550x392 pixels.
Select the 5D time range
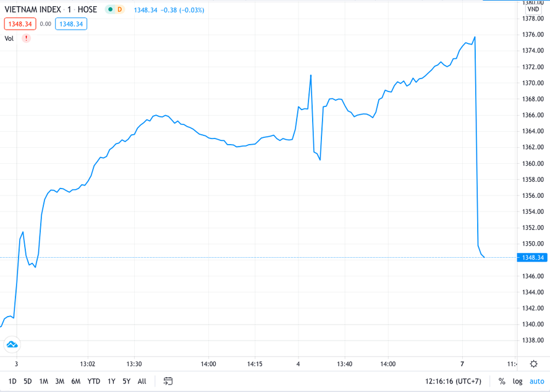point(28,381)
